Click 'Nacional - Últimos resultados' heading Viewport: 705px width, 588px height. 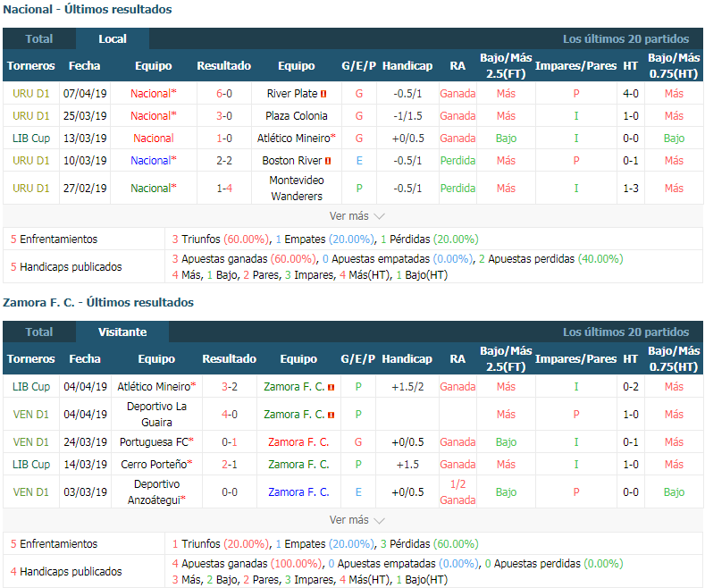(x=88, y=10)
